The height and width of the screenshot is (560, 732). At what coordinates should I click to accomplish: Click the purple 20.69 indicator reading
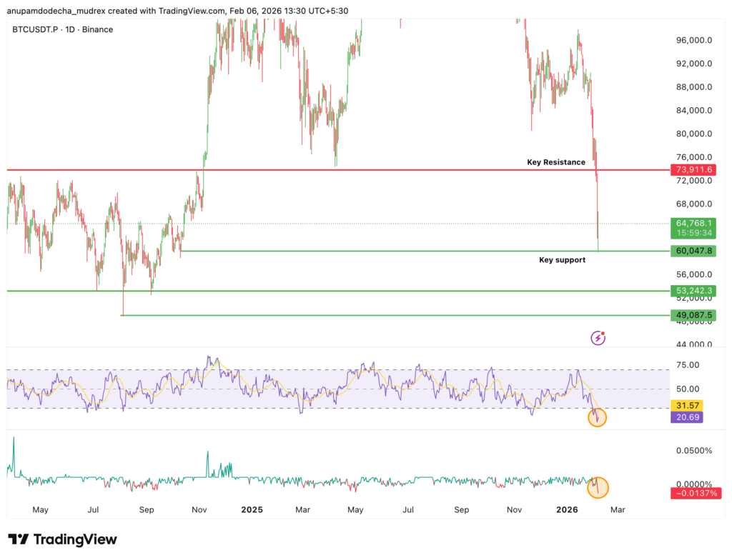coord(686,416)
